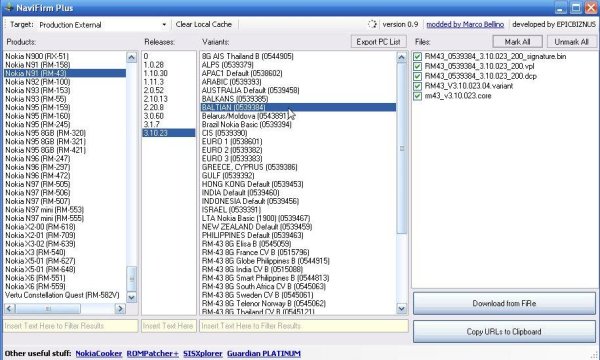Viewport: 600px width, 360px height.
Task: Click the Variants list scroll up arrow
Action: 401,57
